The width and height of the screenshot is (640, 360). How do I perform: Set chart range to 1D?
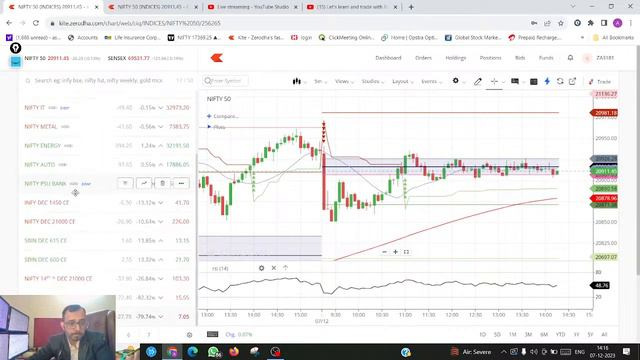(482, 335)
